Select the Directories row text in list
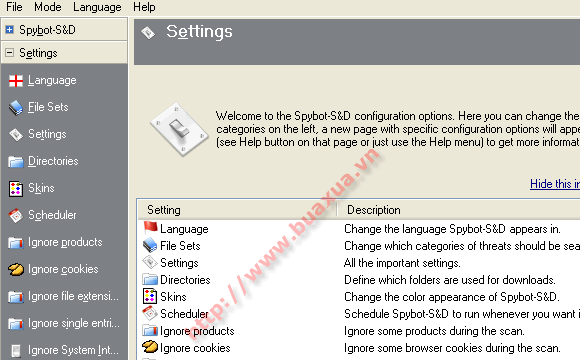The image size is (580, 360). pos(185,280)
